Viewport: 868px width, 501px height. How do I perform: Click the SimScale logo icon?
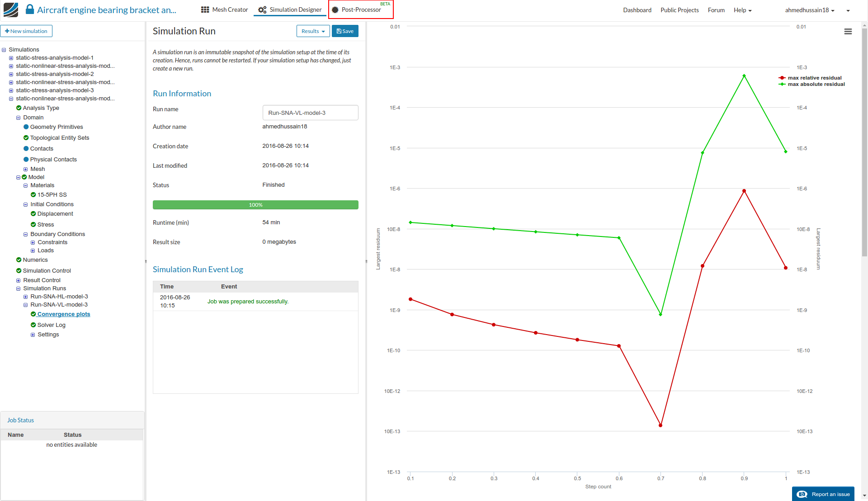coord(11,9)
